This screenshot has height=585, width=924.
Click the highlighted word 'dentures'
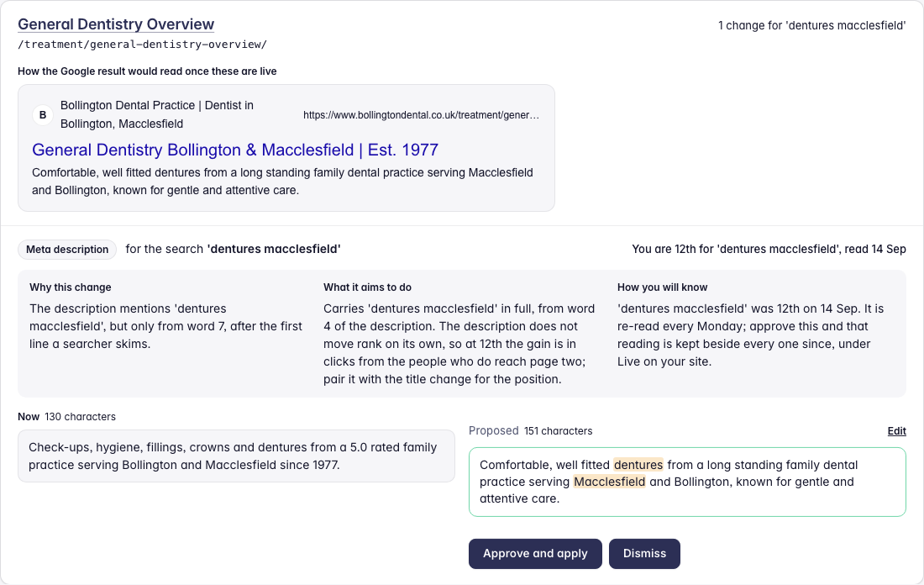click(638, 465)
